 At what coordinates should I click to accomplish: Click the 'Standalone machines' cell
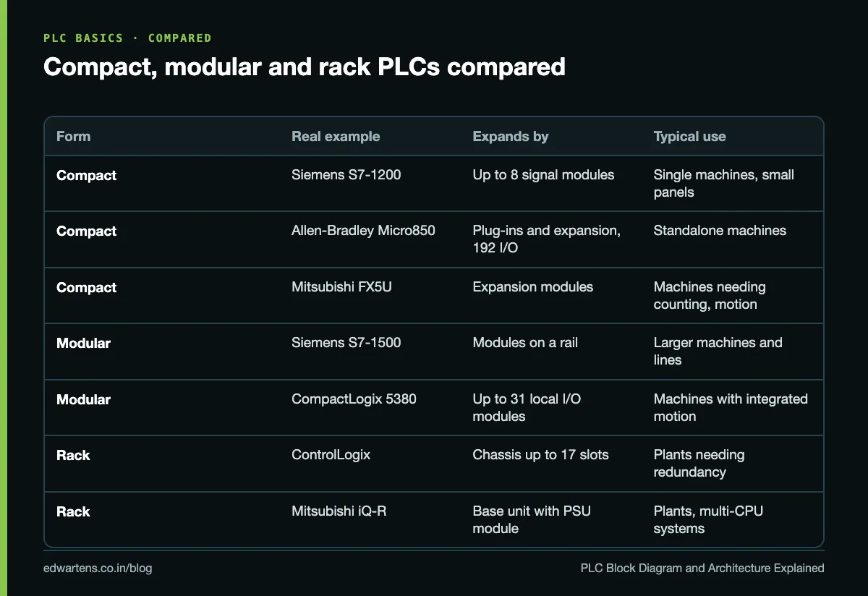pos(720,231)
